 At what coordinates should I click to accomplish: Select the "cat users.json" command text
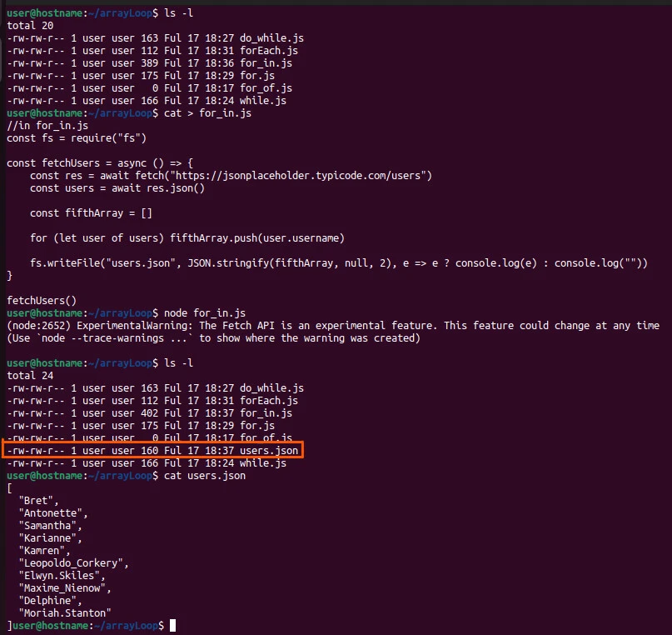(204, 476)
